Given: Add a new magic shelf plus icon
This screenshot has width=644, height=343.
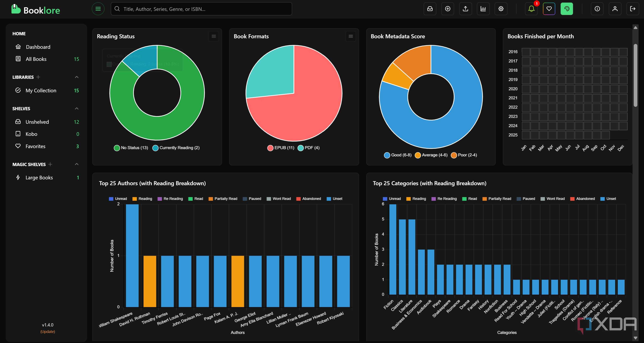Looking at the screenshot, I should pyautogui.click(x=50, y=164).
